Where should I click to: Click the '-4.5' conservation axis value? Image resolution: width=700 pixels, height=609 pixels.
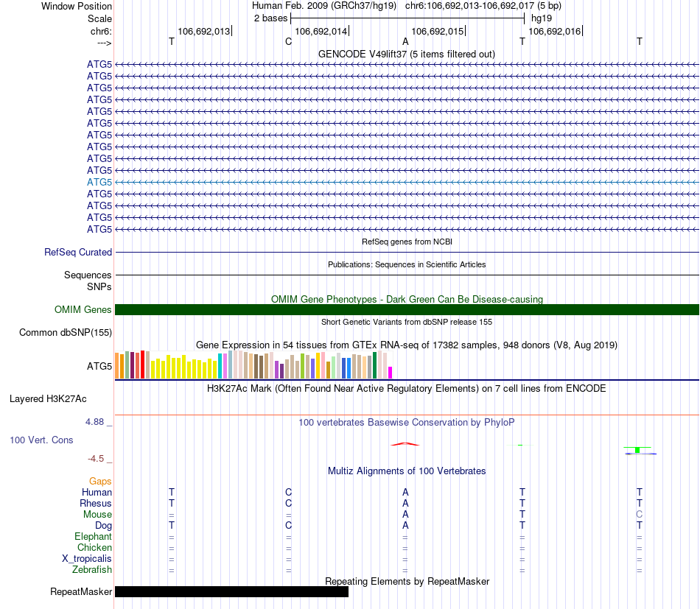click(x=96, y=459)
